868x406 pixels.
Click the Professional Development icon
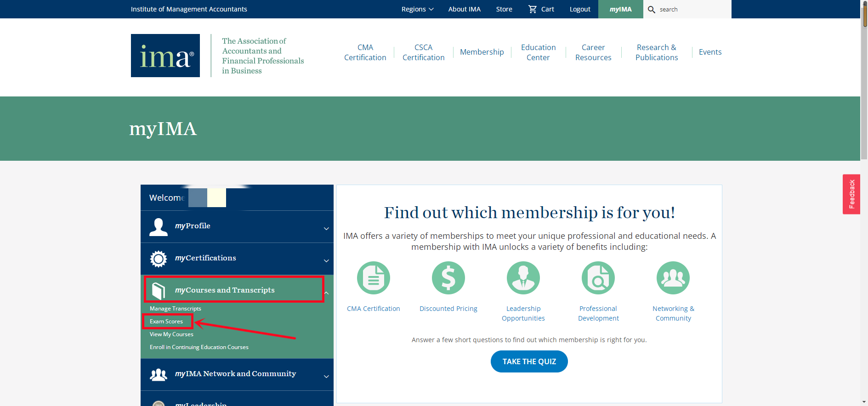(598, 278)
